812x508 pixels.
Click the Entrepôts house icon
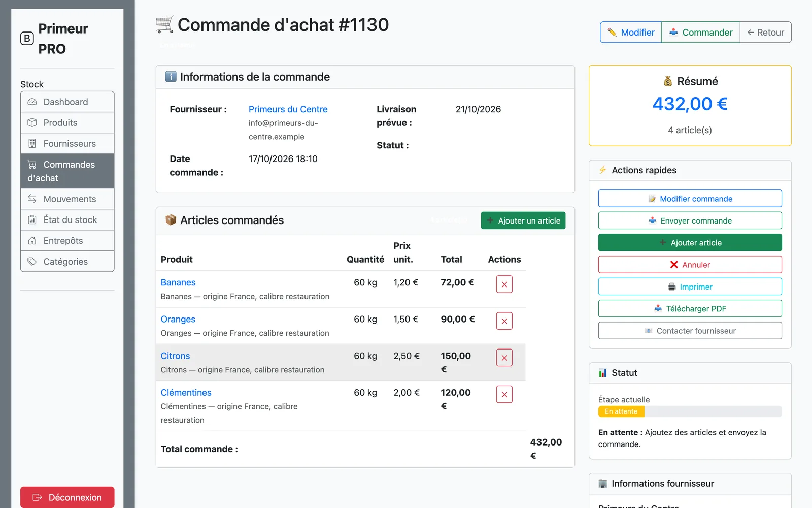[32, 240]
